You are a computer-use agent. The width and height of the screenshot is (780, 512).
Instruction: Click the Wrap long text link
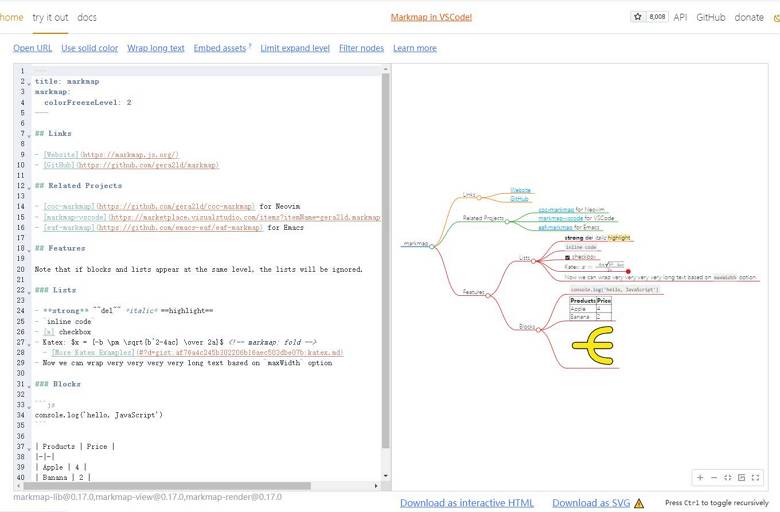pyautogui.click(x=156, y=48)
